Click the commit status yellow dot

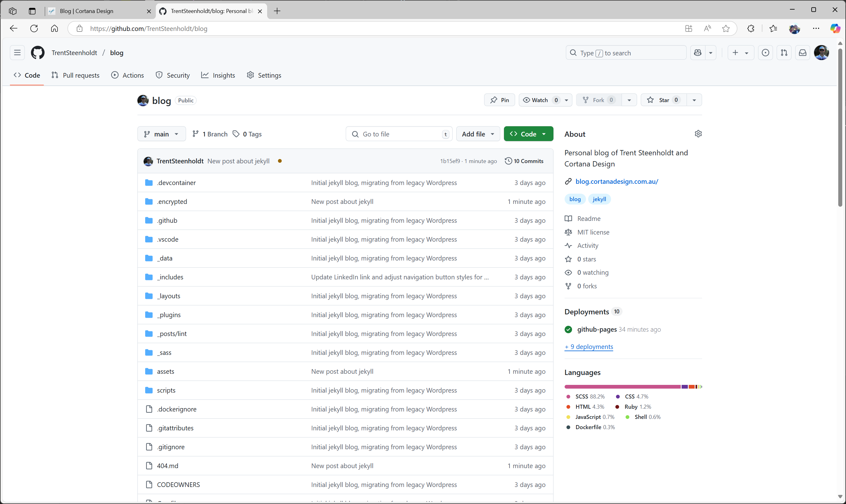(280, 161)
